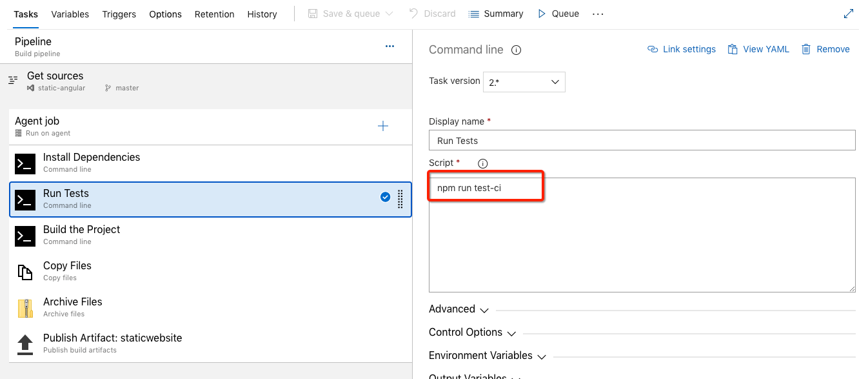This screenshot has width=868, height=379.
Task: Click the Publish Artifact upload icon
Action: pyautogui.click(x=25, y=344)
